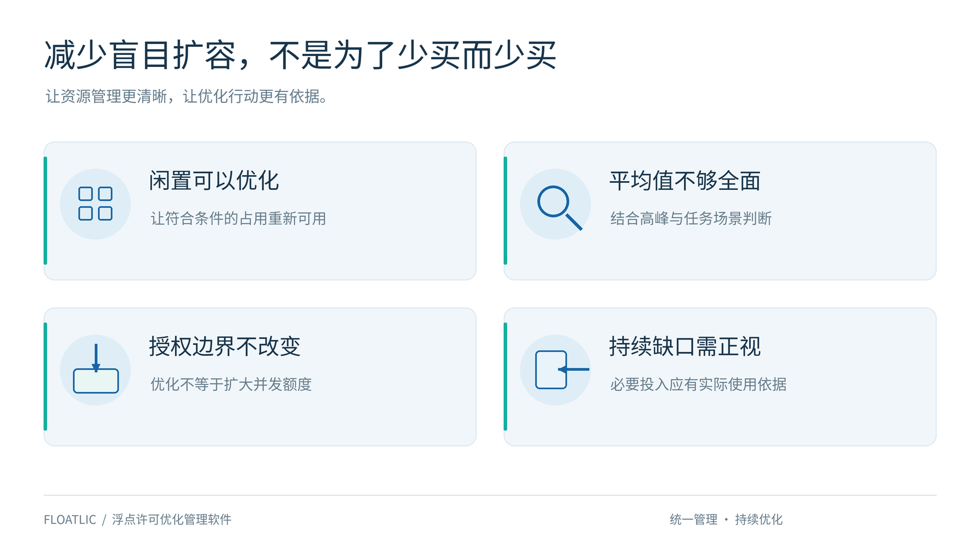Click the left arrow entering square icon
Screen dimensions: 980x544
562,370
